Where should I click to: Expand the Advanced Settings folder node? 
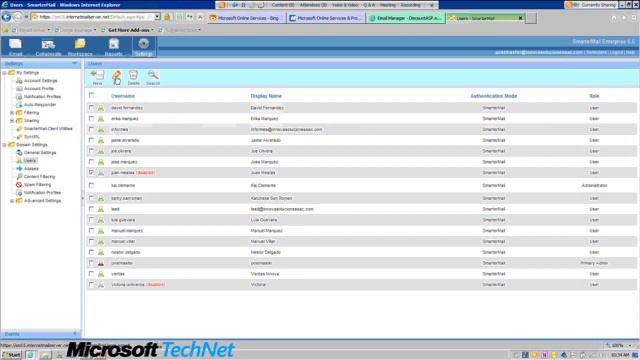tap(12, 201)
